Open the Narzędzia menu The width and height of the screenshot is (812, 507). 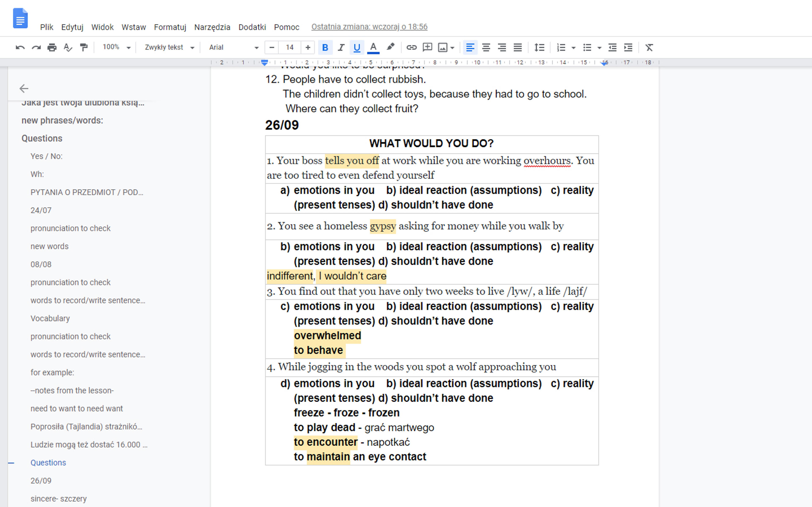coord(212,27)
